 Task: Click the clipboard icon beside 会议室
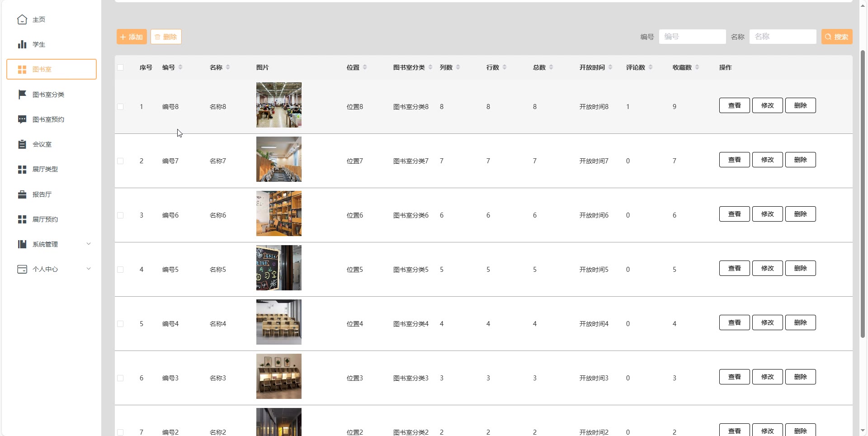22,144
